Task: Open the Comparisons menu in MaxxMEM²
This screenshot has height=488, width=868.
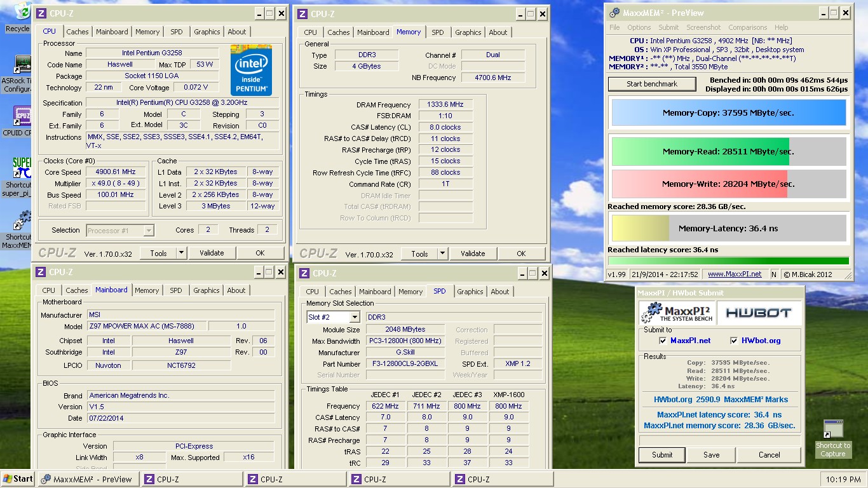Action: pos(747,27)
